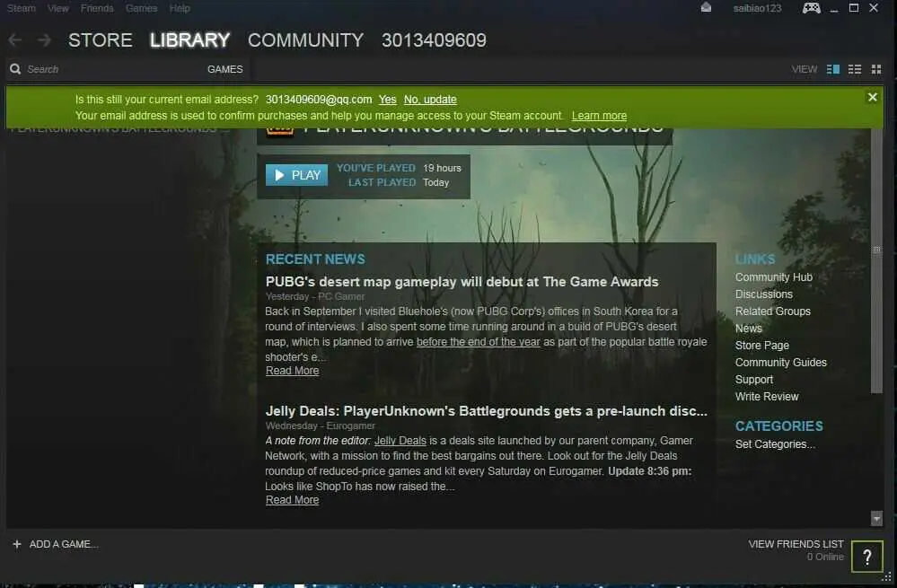Open the Store Page link

[x=762, y=346]
